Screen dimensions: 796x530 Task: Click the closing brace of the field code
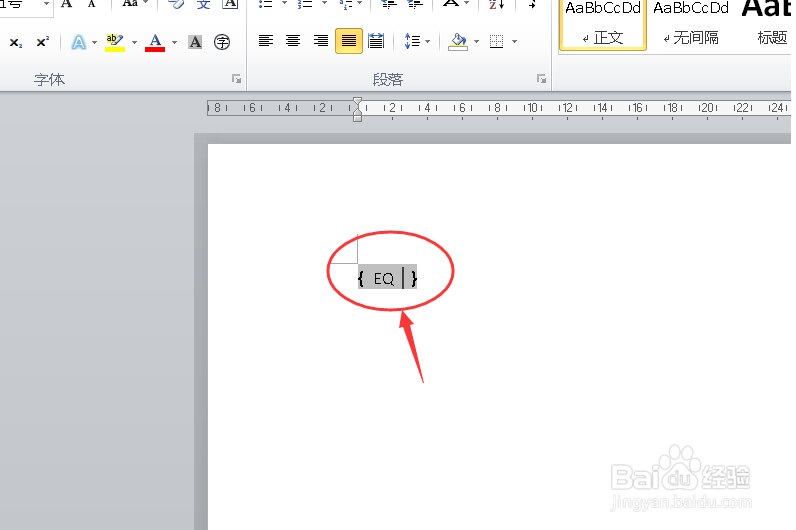pos(414,278)
